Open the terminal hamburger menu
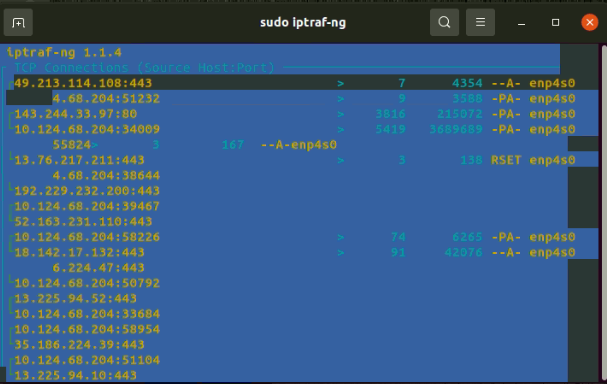This screenshot has height=384, width=607. pyautogui.click(x=480, y=22)
